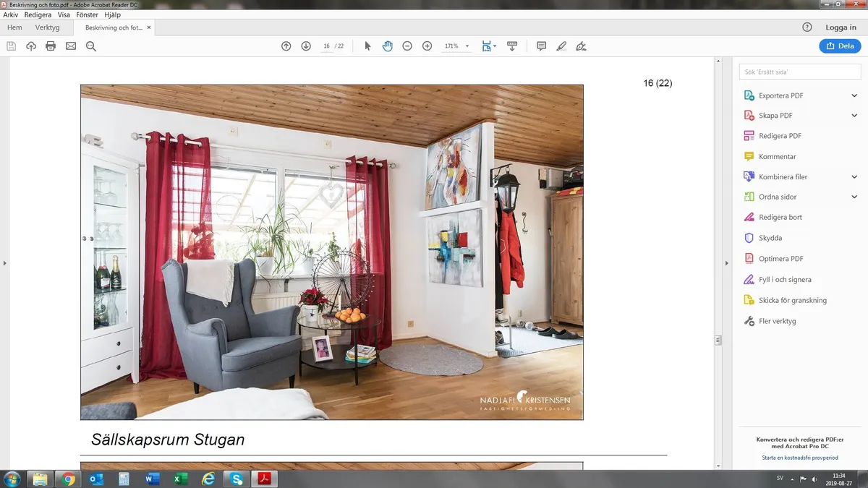The height and width of the screenshot is (488, 868).
Task: Zoom out using the minus icon
Action: click(407, 46)
